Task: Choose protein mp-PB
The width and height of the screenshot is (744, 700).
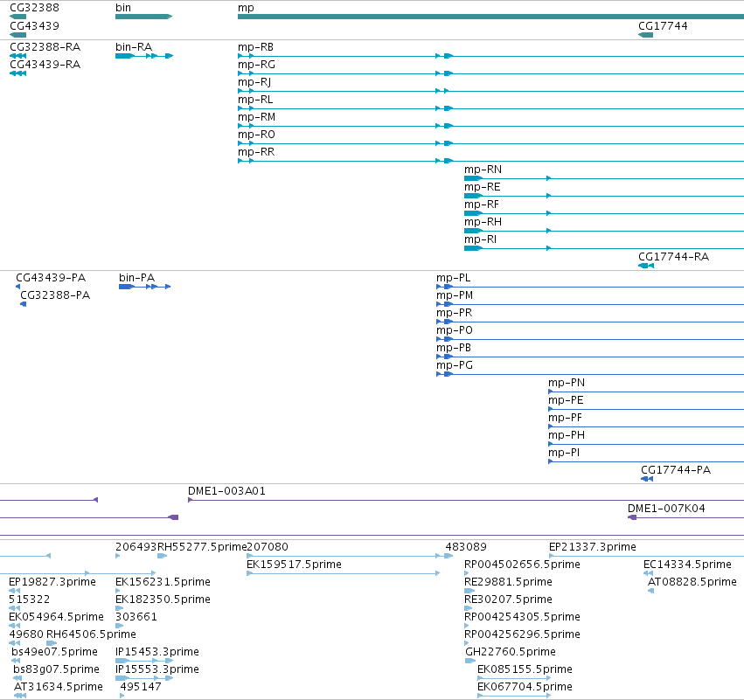Action: (x=454, y=348)
